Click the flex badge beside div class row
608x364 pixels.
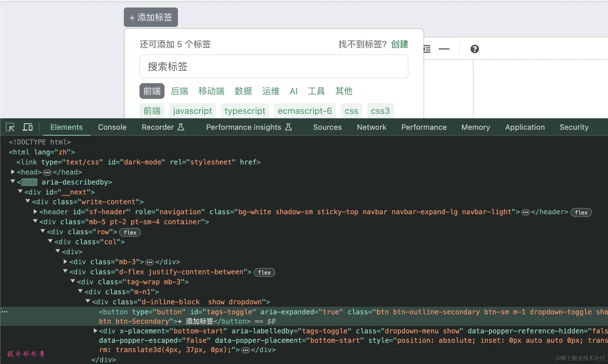[130, 232]
